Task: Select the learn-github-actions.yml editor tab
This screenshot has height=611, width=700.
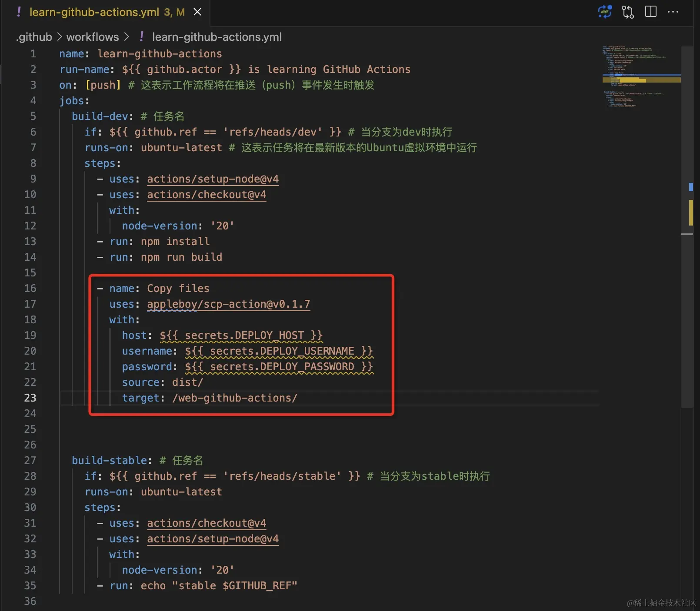Action: point(105,12)
